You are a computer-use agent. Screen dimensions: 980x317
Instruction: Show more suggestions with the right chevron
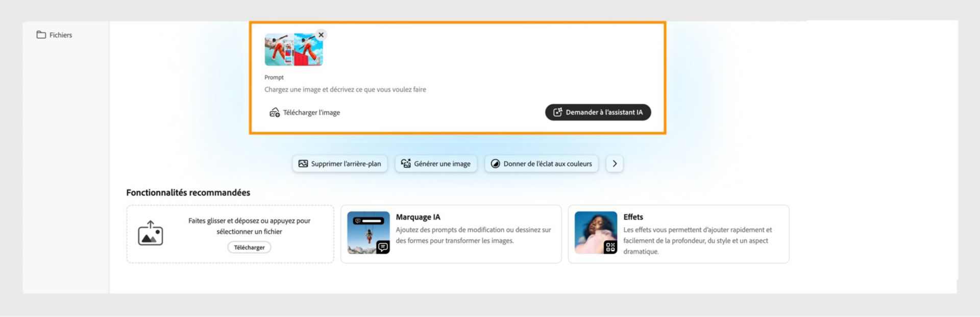[615, 164]
